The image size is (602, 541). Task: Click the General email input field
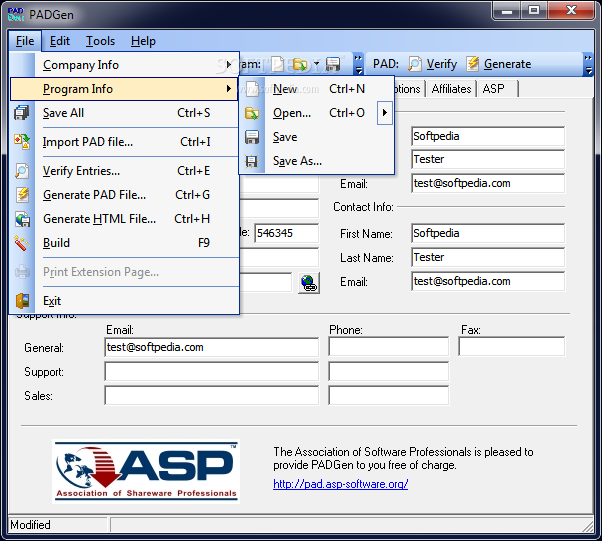tap(212, 347)
